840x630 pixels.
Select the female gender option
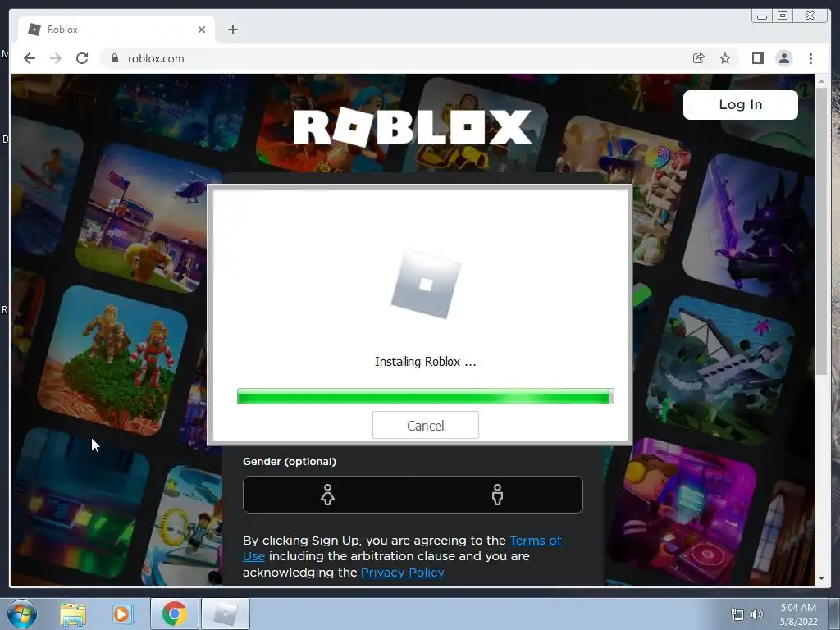pyautogui.click(x=328, y=495)
